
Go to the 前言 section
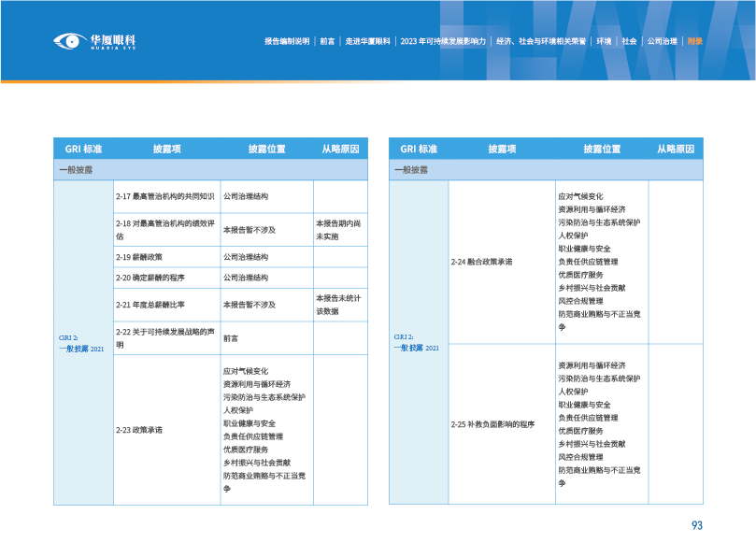(327, 41)
